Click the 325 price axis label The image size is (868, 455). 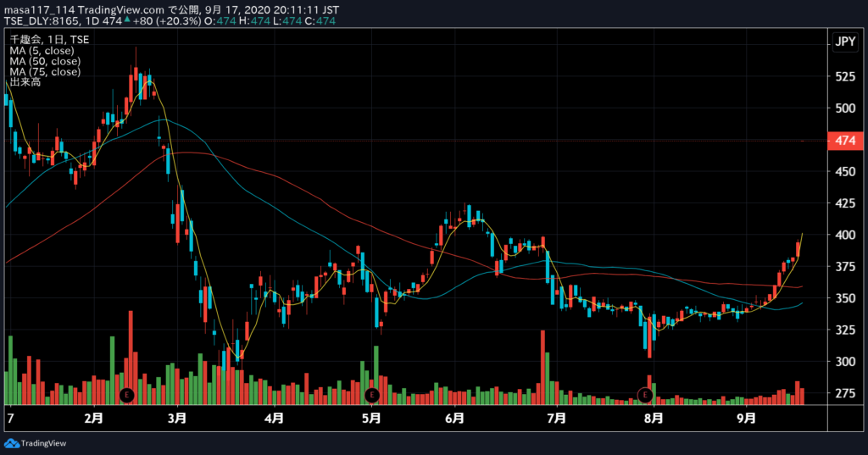[845, 330]
